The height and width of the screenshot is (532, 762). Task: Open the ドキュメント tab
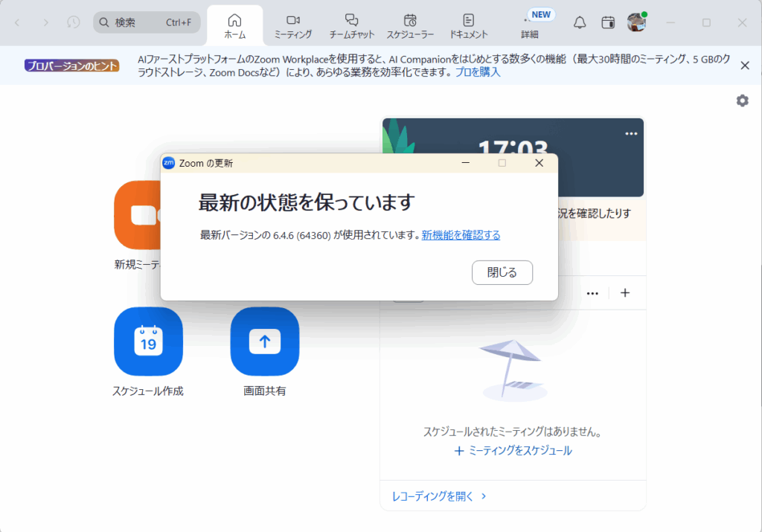469,26
